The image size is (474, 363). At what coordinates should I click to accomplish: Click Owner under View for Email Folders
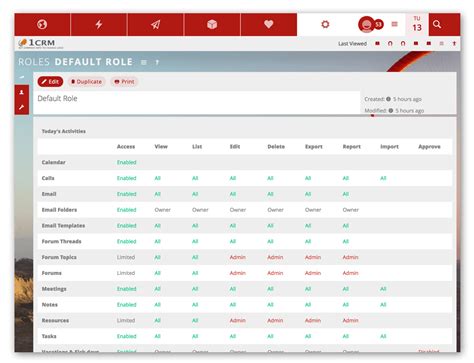click(163, 210)
